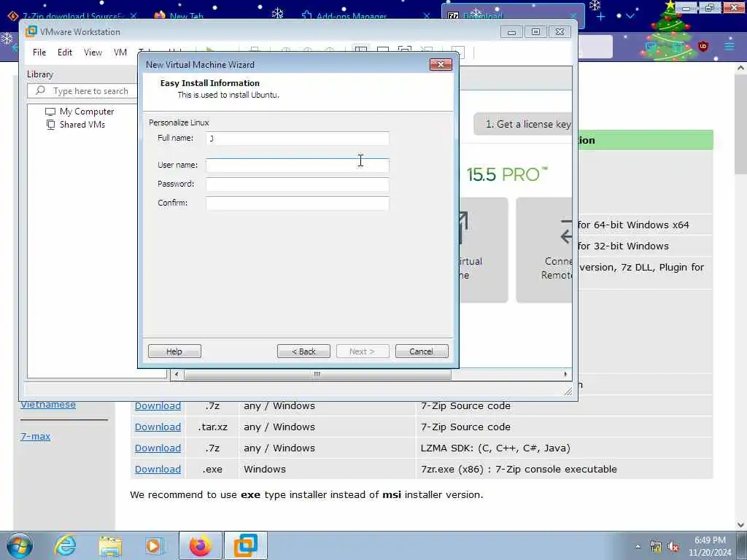Click the Next > button
The height and width of the screenshot is (560, 747).
(x=362, y=351)
